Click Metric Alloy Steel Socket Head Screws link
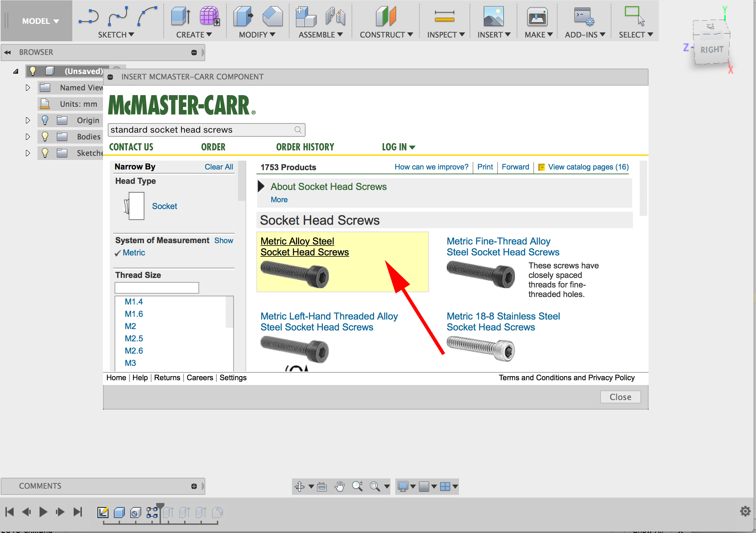Viewport: 756px width, 533px height. (305, 247)
